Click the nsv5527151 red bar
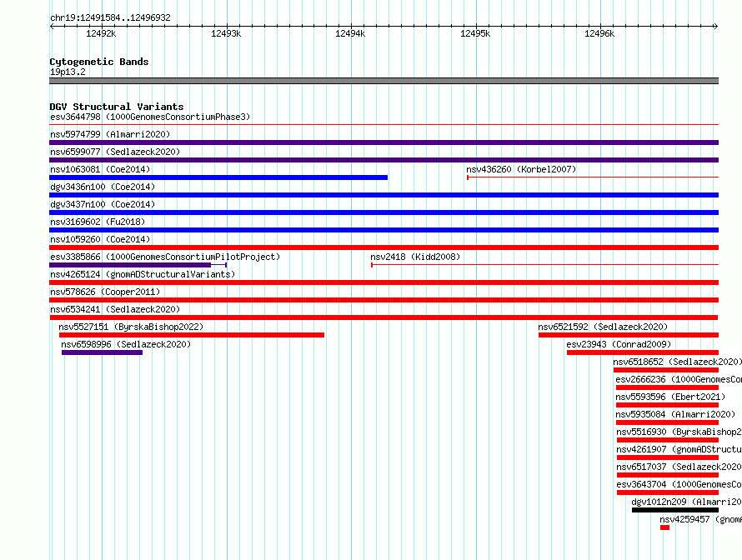This screenshot has height=560, width=742. click(x=192, y=335)
